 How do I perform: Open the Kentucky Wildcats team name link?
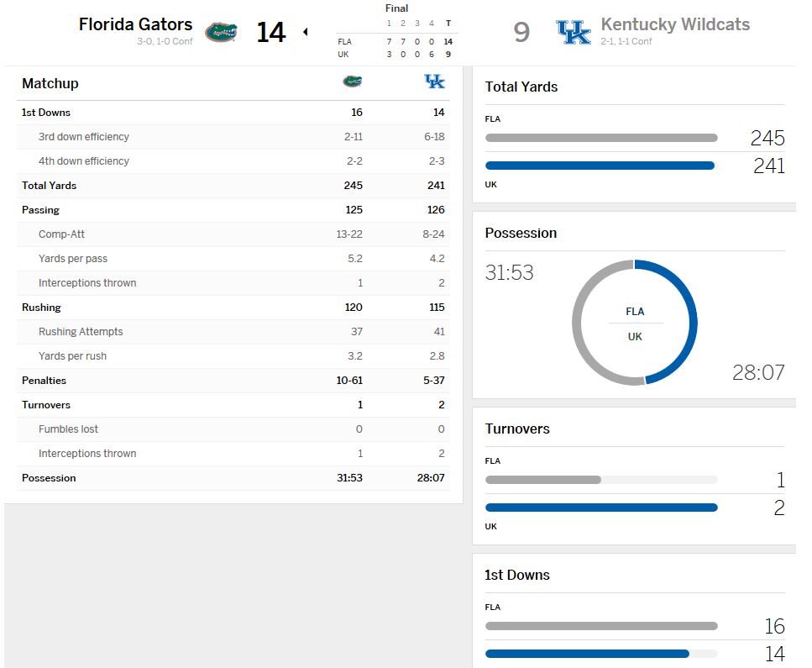[675, 24]
